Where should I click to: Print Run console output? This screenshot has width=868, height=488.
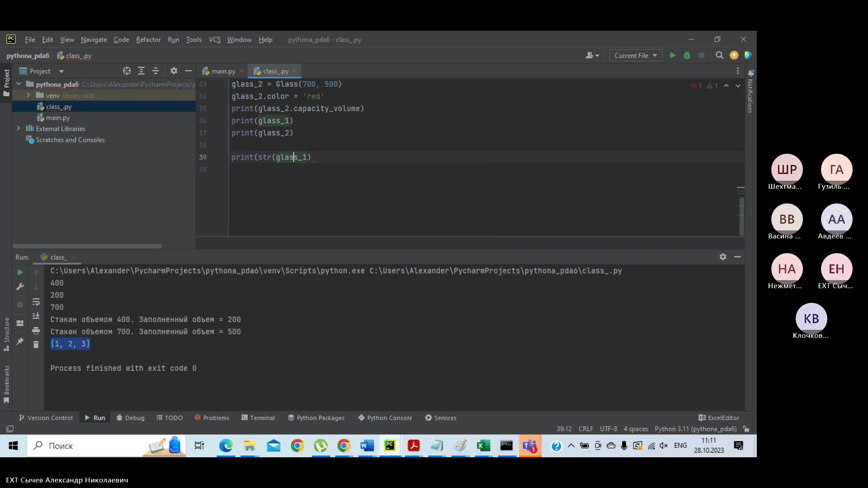click(36, 331)
